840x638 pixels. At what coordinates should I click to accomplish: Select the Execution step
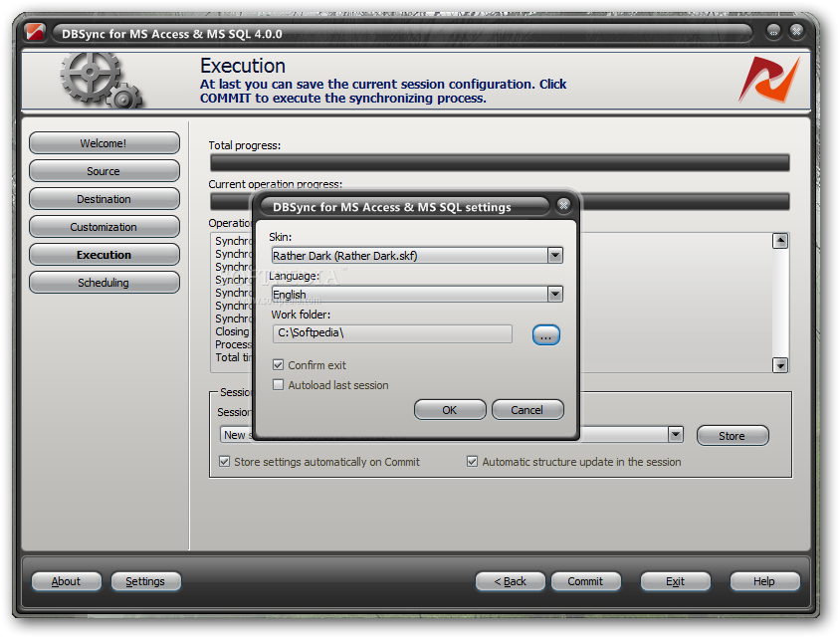click(x=104, y=255)
